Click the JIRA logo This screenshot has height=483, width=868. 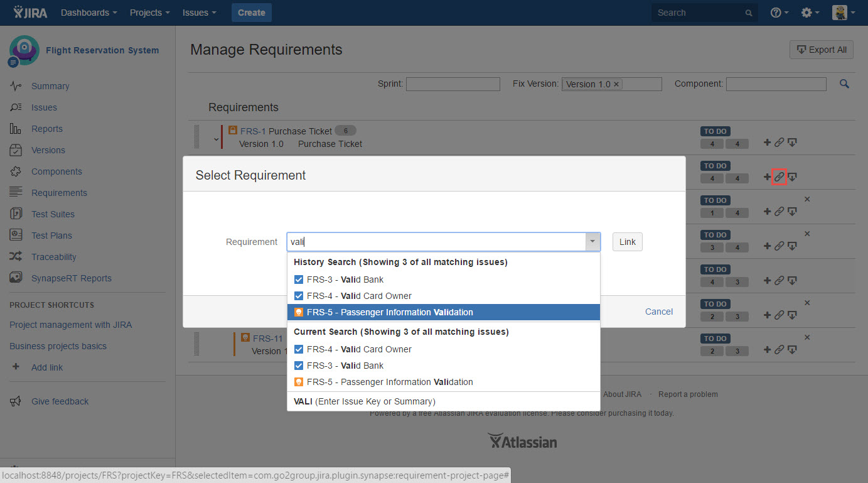point(30,13)
